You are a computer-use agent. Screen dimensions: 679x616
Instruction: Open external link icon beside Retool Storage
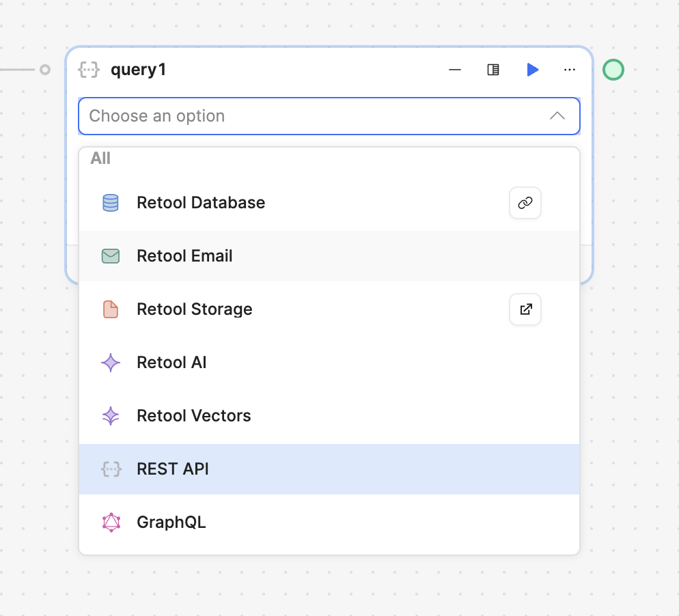pyautogui.click(x=525, y=309)
